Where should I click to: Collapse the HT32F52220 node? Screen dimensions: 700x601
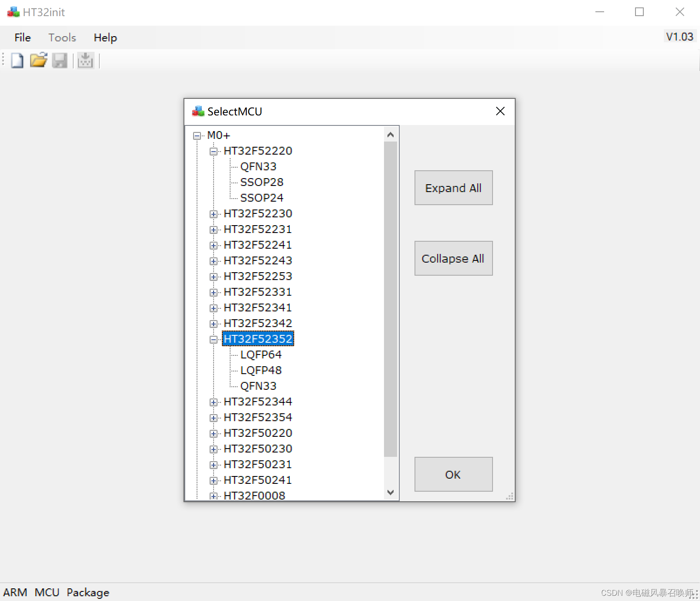pos(214,152)
